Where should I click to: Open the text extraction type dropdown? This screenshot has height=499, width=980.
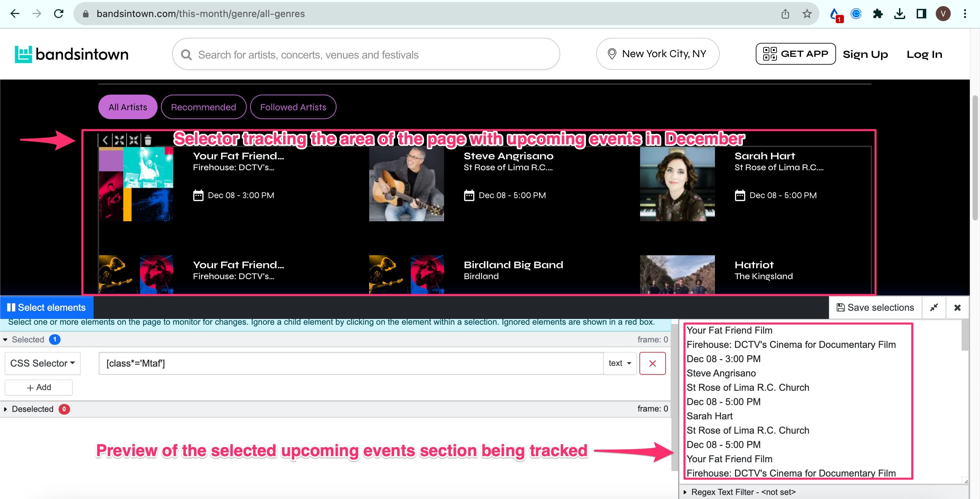pyautogui.click(x=619, y=363)
